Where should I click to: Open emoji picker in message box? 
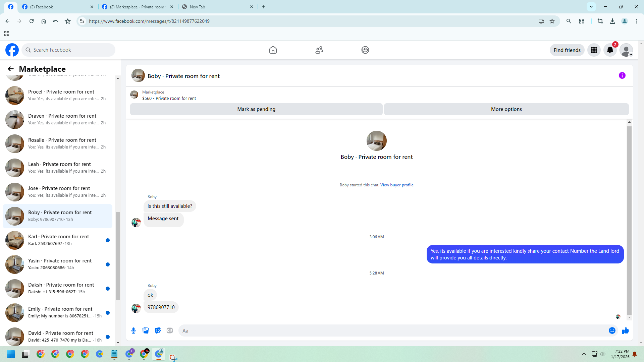[x=612, y=330]
